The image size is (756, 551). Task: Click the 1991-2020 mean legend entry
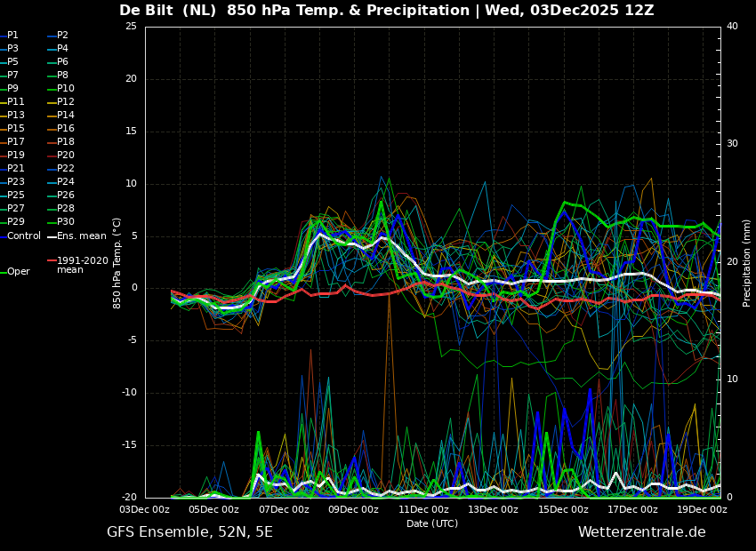[x=82, y=265]
